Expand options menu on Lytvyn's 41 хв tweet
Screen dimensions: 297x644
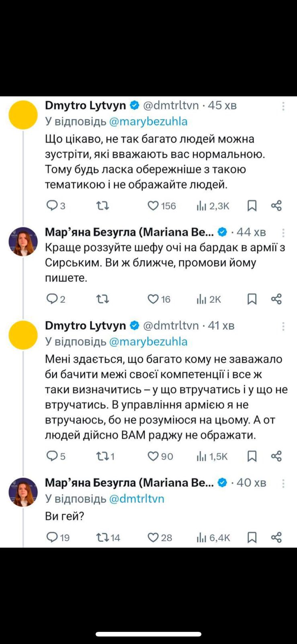click(283, 326)
